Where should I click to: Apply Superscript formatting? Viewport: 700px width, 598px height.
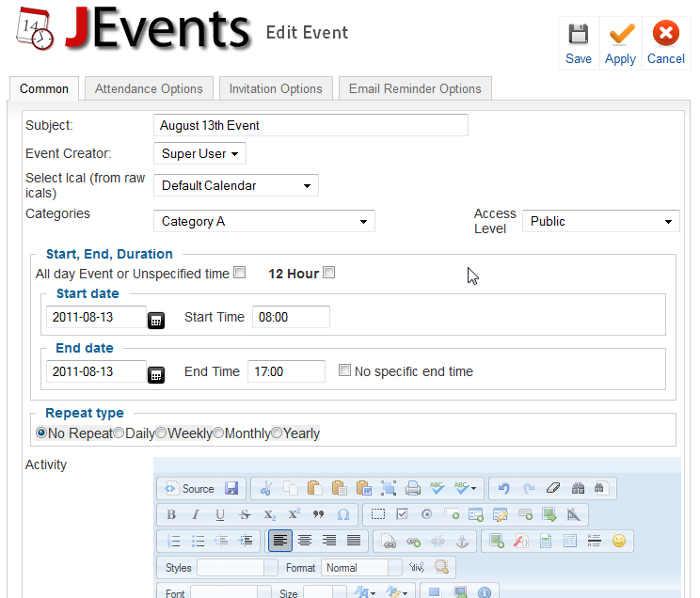294,514
